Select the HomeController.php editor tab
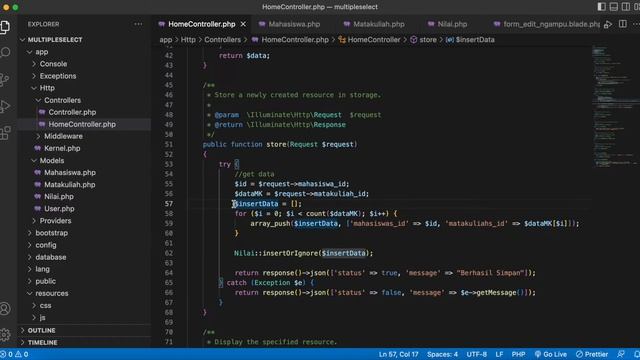The image size is (640, 360). click(202, 24)
